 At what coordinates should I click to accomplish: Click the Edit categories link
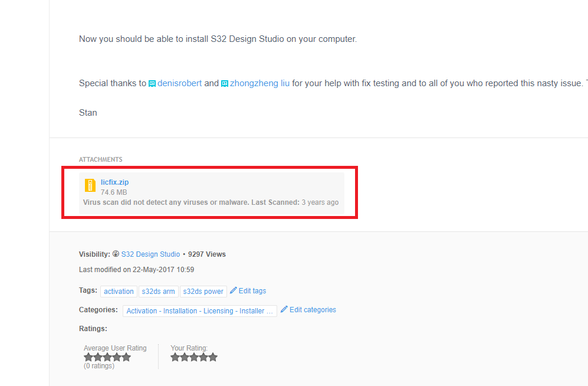[x=313, y=310]
